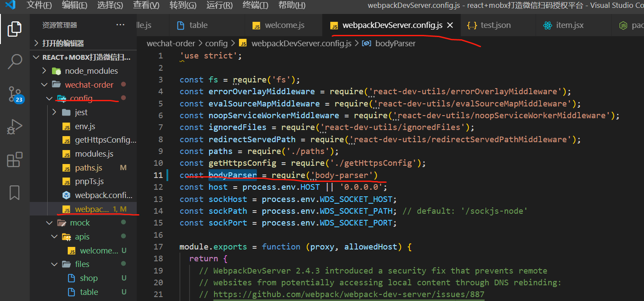The width and height of the screenshot is (644, 301).
Task: Click webpackDevServer.config.js breadcrumb segment
Action: [x=301, y=43]
